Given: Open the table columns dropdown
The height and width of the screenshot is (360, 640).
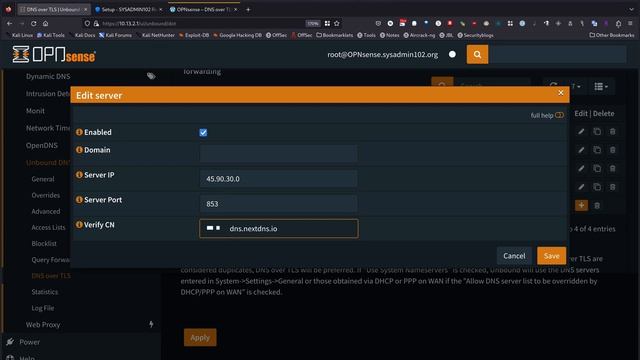Looking at the screenshot, I should (601, 87).
